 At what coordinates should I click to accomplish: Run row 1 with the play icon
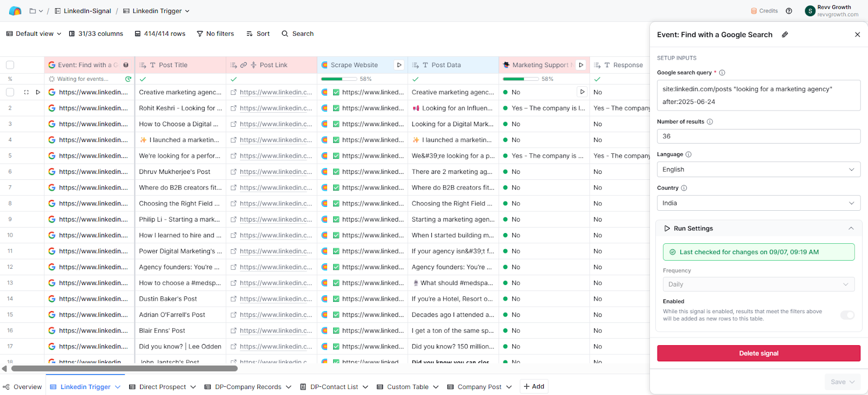pos(38,93)
